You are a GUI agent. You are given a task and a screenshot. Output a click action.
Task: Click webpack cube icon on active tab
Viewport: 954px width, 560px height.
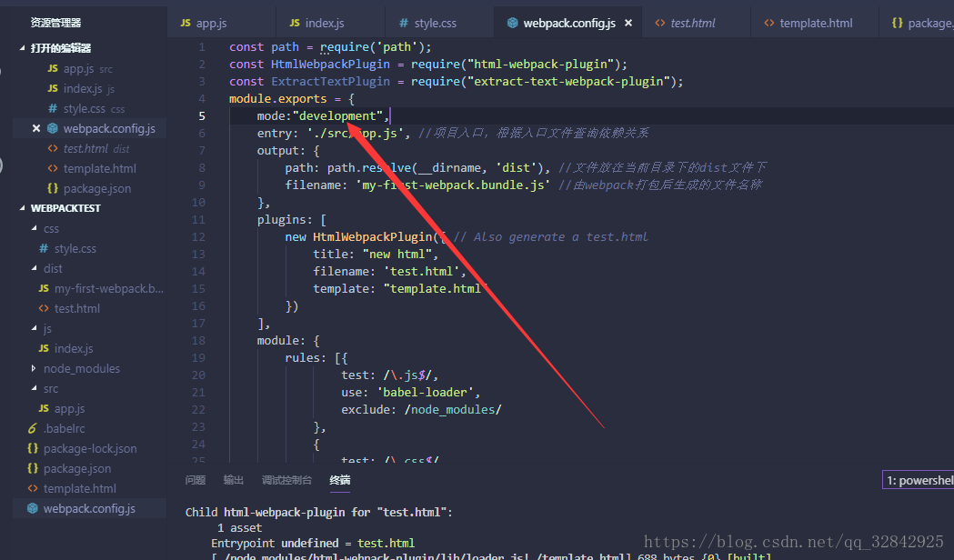512,23
